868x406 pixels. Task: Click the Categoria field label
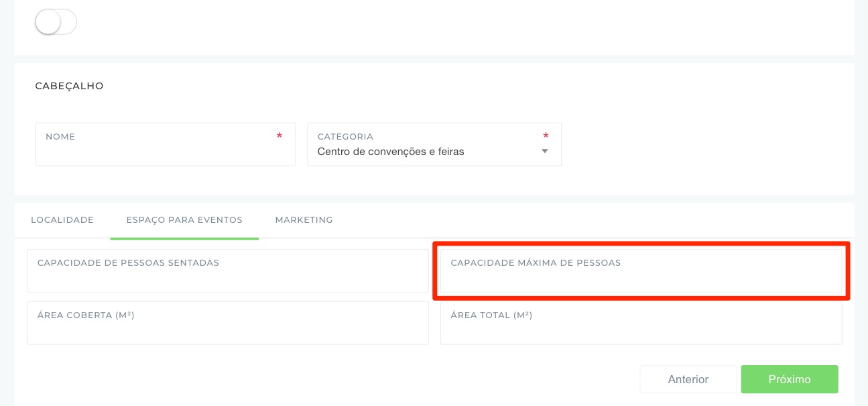pos(345,137)
